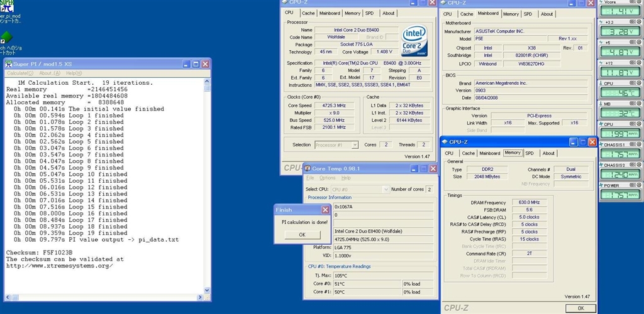Close the Finish dialog with X
This screenshot has height=314, width=644.
325,210
